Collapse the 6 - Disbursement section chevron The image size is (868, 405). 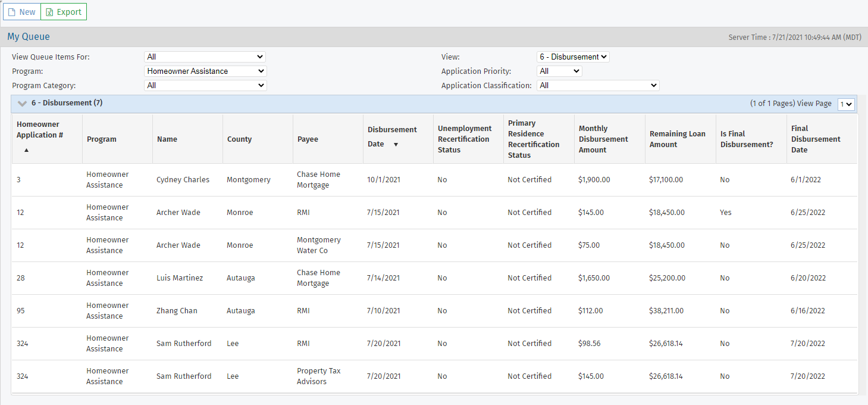pos(22,103)
